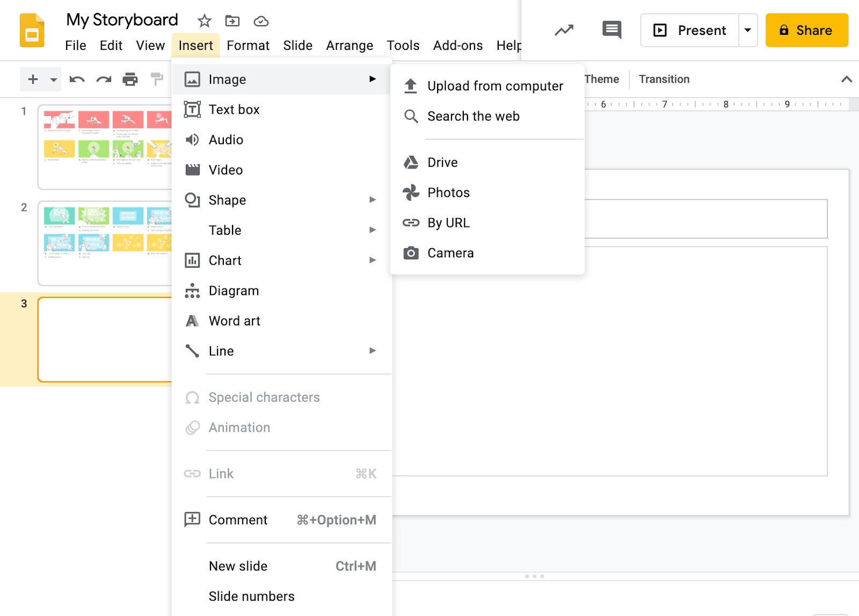Open the Format menu
The height and width of the screenshot is (616, 859).
click(247, 46)
